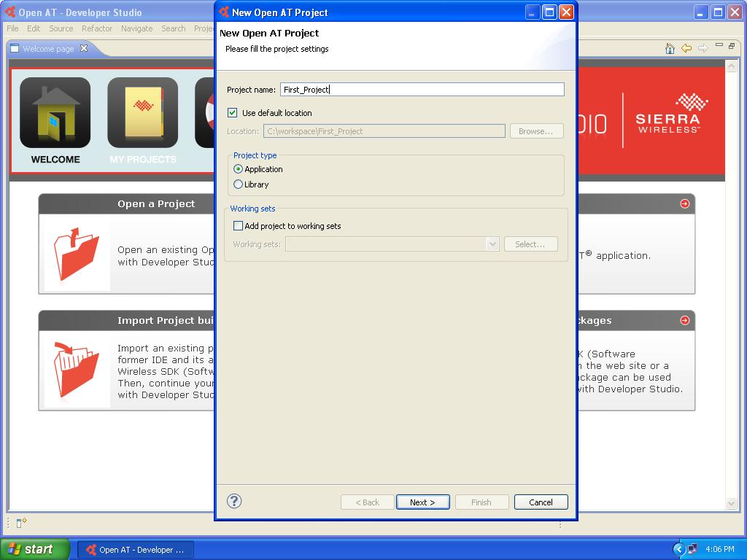This screenshot has width=747, height=560.
Task: Click the forward arrow in the welcome toolbar
Action: coord(703,48)
